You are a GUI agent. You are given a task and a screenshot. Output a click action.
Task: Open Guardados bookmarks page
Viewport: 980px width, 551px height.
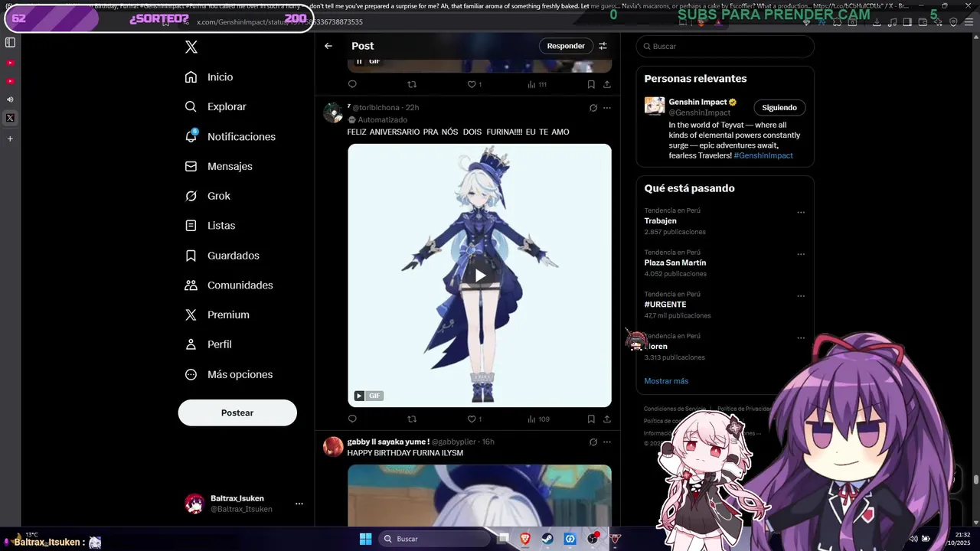(x=222, y=256)
